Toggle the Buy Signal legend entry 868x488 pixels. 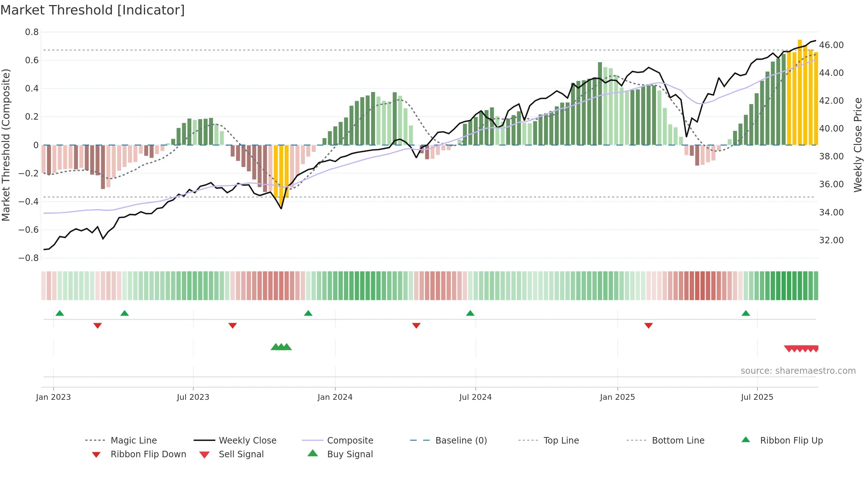340,454
